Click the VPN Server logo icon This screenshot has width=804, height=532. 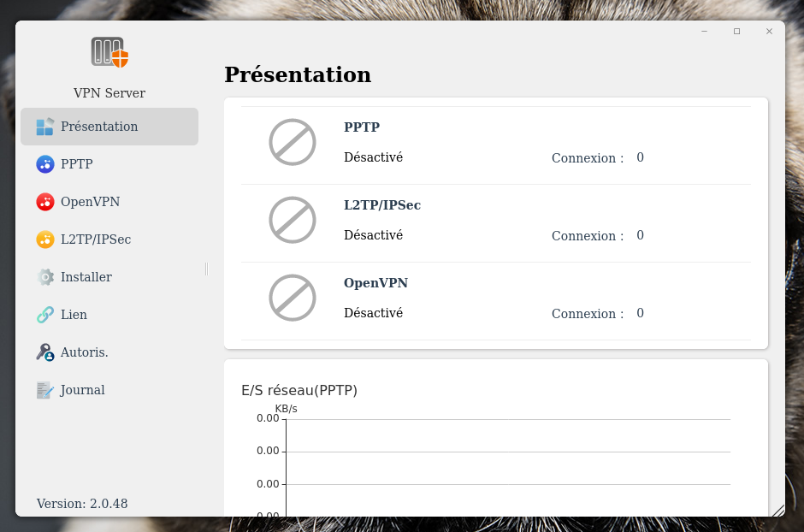pyautogui.click(x=109, y=52)
